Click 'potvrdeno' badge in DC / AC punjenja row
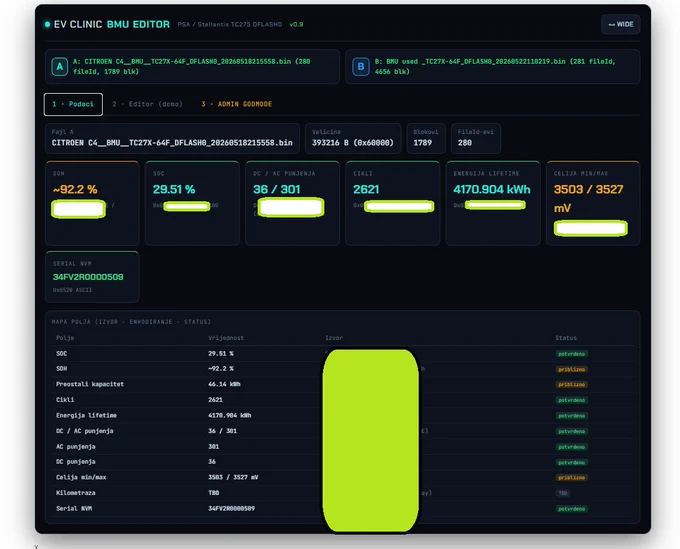This screenshot has height=549, width=680. click(572, 431)
